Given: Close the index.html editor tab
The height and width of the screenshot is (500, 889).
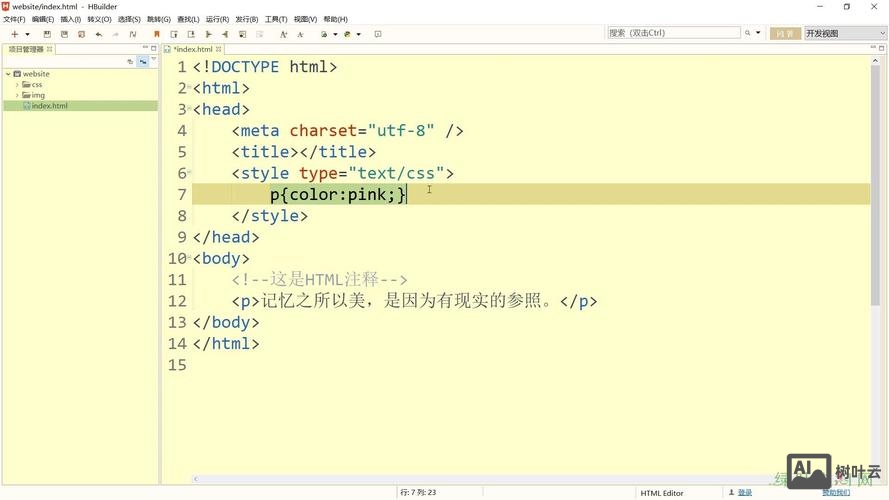Looking at the screenshot, I should click(219, 49).
